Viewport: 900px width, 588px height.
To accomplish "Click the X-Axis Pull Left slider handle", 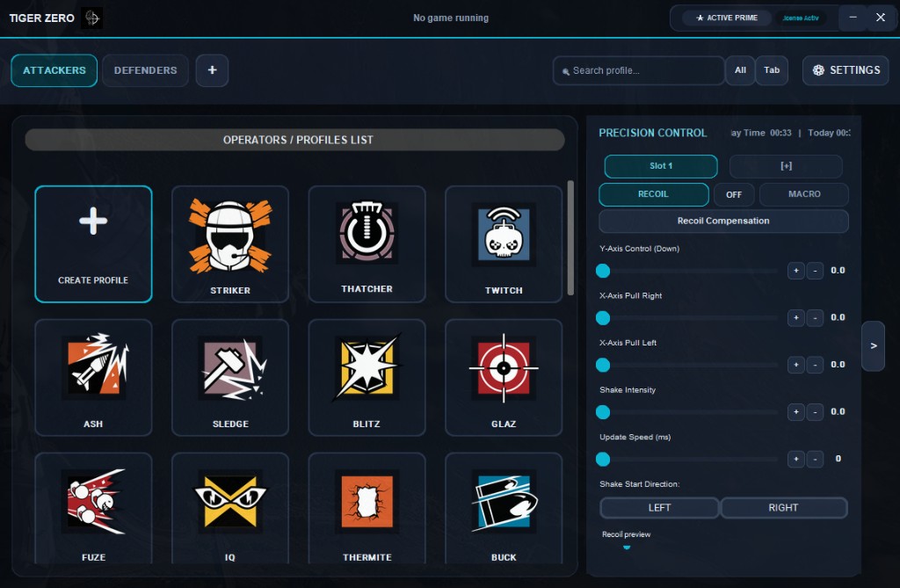I will (603, 366).
